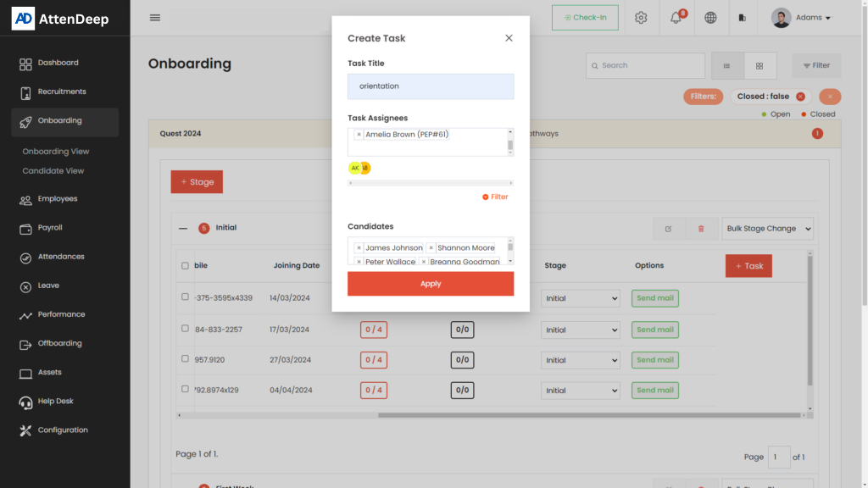Click the hamburger menu icon in the top bar
The image size is (868, 488).
click(x=154, y=18)
